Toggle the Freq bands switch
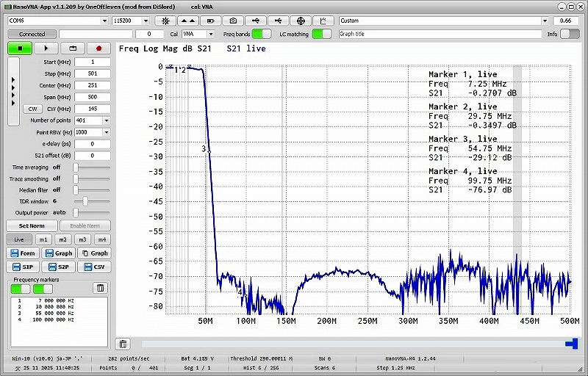 [x=261, y=34]
